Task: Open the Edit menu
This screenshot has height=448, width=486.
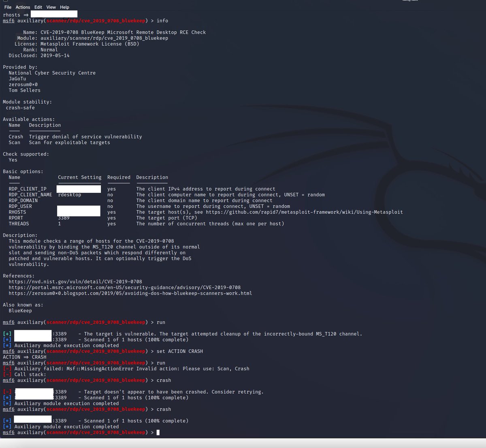Action: pyautogui.click(x=38, y=7)
